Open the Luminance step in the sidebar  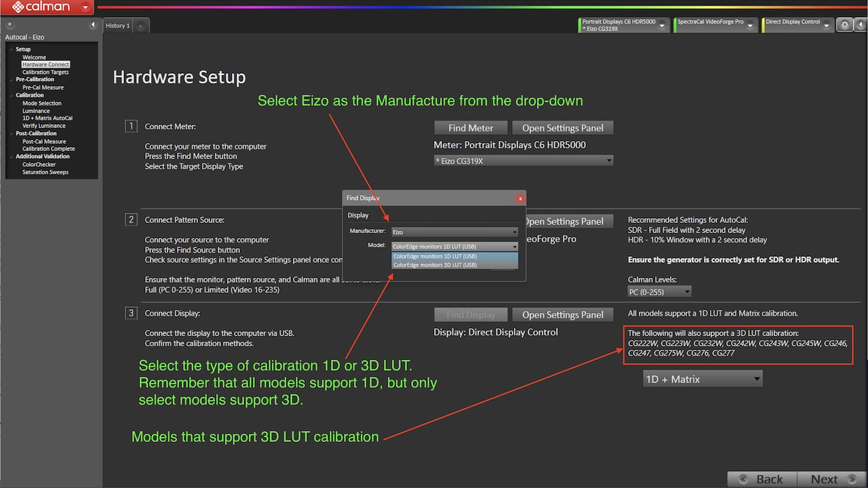coord(36,110)
